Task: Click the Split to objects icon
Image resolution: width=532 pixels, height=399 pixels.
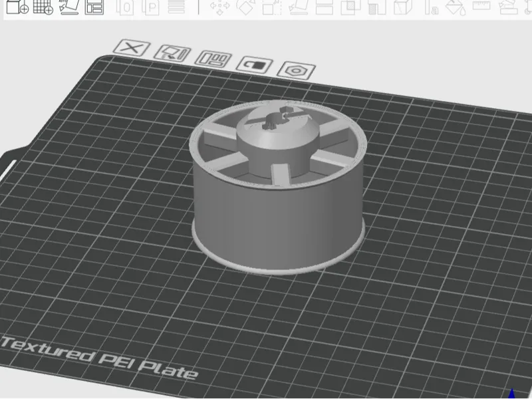Action: point(124,7)
